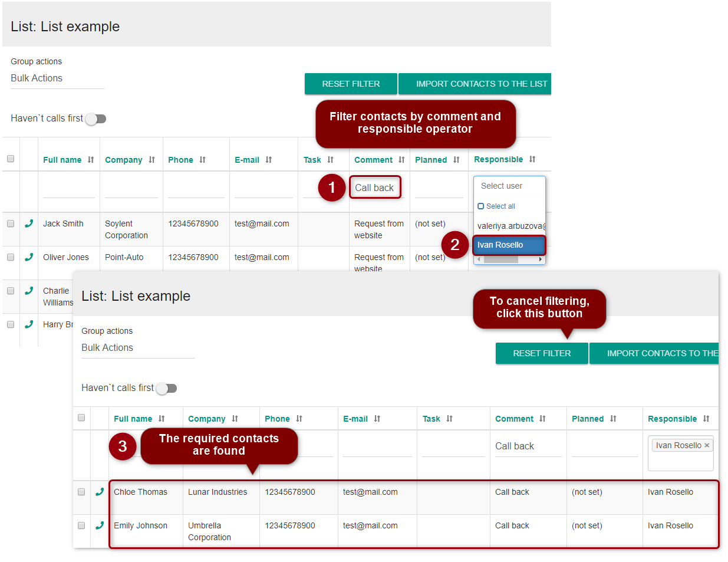Sort by Comment column in the lower table
This screenshot has height=562, width=728.
[542, 419]
